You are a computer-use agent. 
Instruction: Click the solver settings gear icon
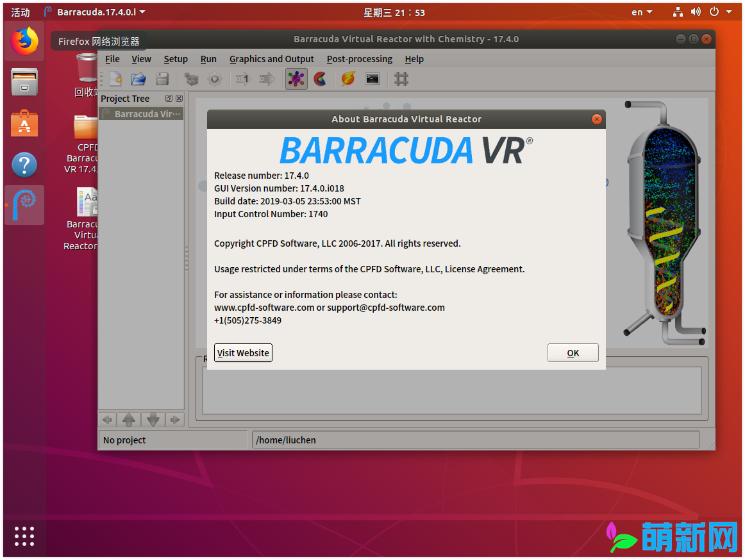click(215, 78)
